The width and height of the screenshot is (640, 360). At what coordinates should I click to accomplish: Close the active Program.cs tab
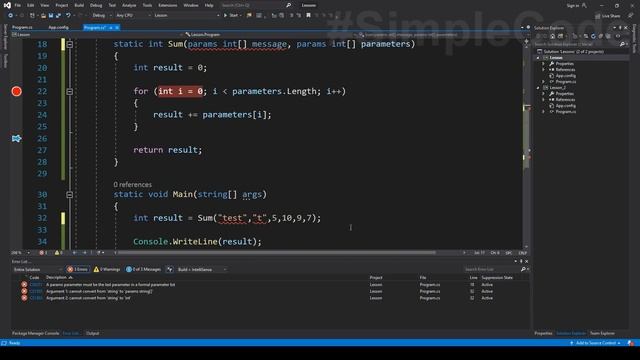coord(117,27)
